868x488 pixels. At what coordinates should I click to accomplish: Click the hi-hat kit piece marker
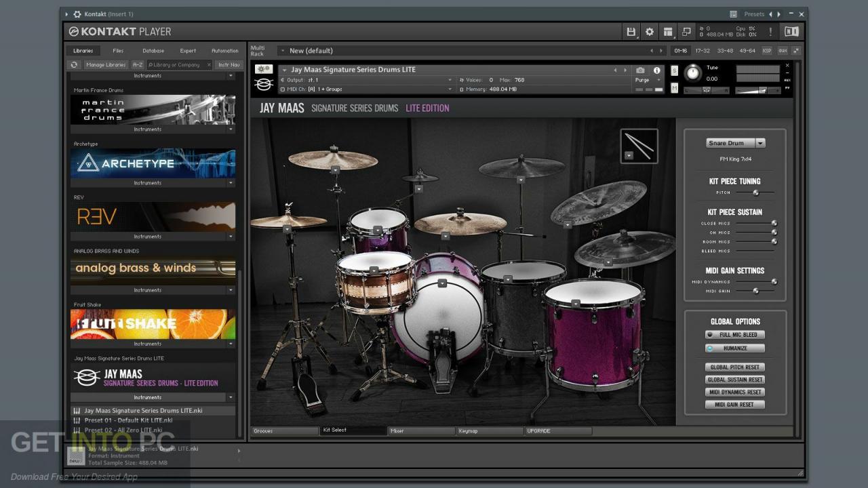287,229
